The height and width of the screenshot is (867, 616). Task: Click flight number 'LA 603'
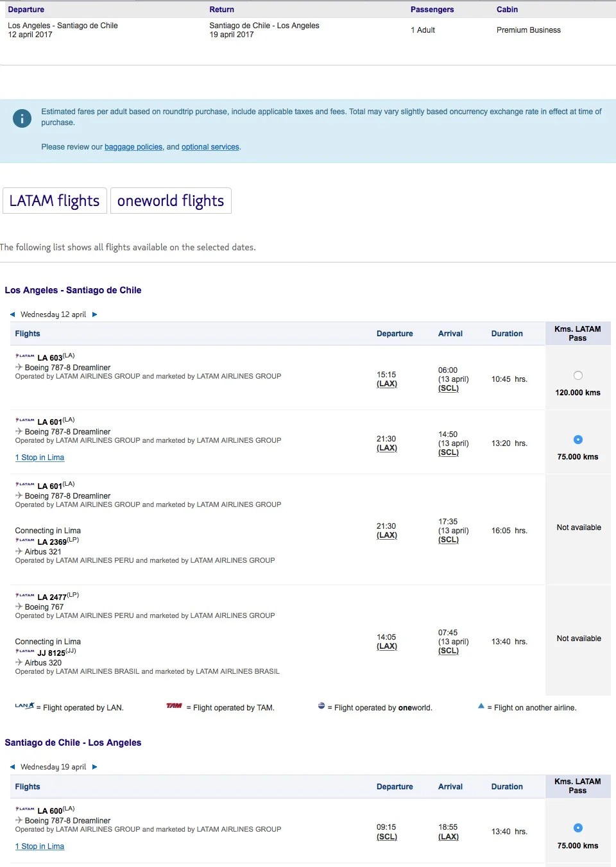tap(50, 358)
